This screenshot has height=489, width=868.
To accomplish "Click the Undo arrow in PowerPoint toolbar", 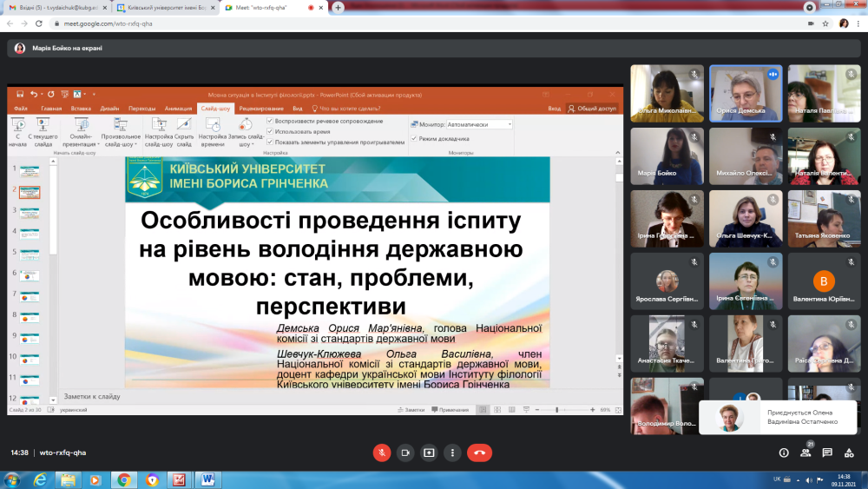I will (x=33, y=94).
